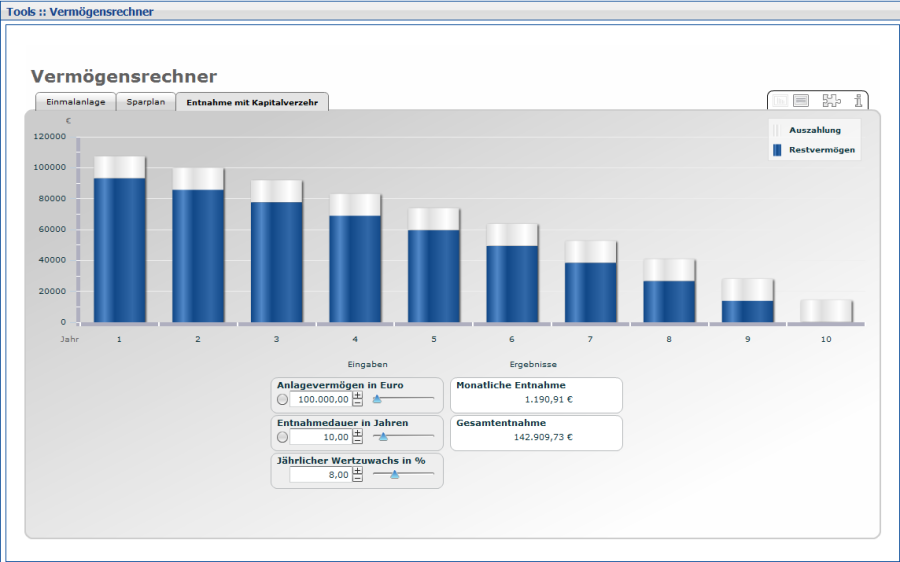Click the puzzle piece icon
Viewport: 900px width, 562px height.
coord(831,101)
